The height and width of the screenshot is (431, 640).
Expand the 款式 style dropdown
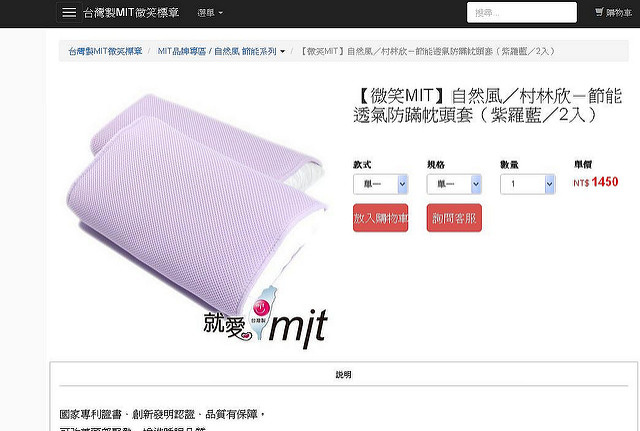(380, 184)
